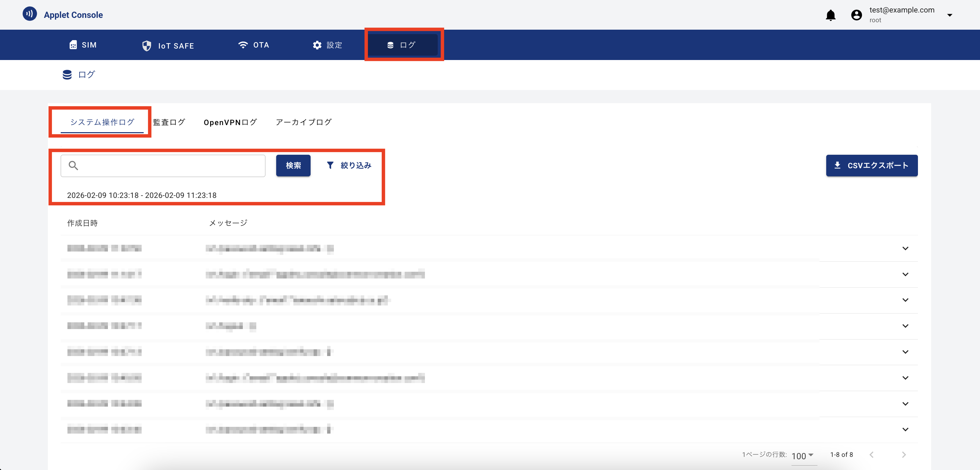This screenshot has height=470, width=980.
Task: Expand the first log row chevron
Action: 905,248
